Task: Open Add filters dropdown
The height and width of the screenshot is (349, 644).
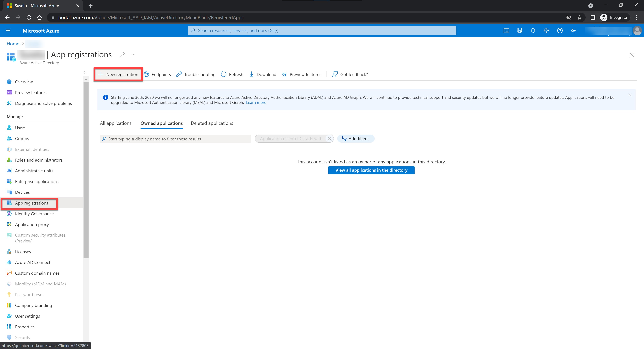Action: [x=356, y=139]
